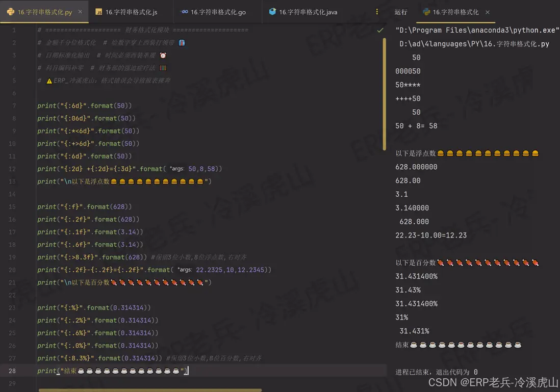
Task: Click the code print("{:+>6d}".format(50))
Action: pyautogui.click(x=88, y=144)
